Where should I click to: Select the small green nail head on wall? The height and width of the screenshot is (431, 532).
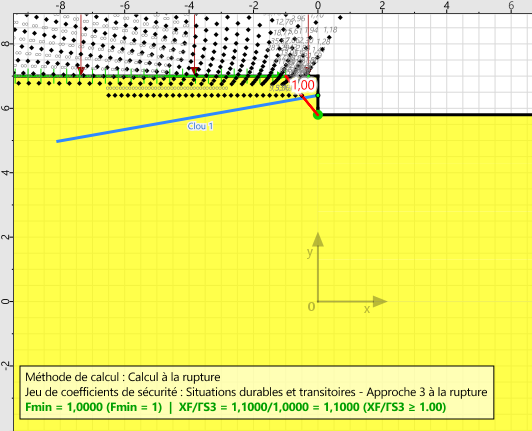click(318, 96)
